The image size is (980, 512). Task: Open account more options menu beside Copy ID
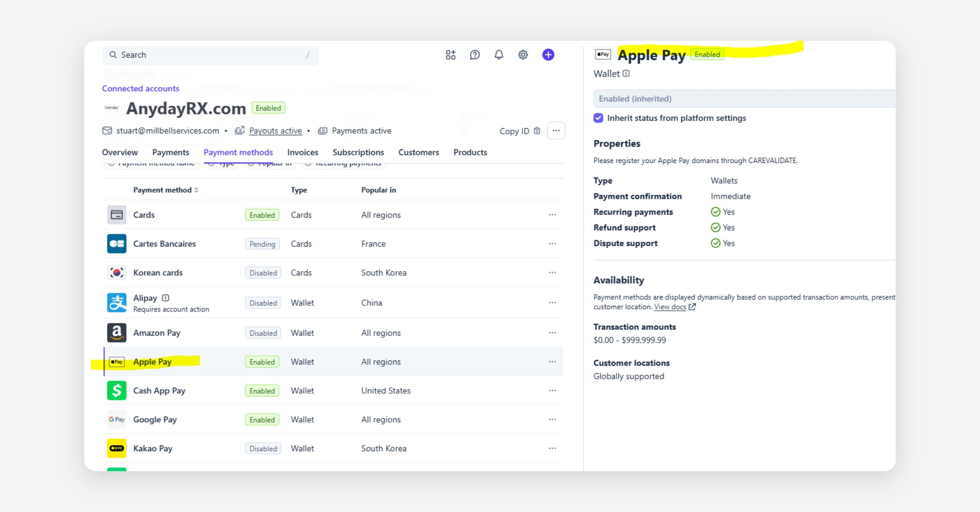coord(556,131)
